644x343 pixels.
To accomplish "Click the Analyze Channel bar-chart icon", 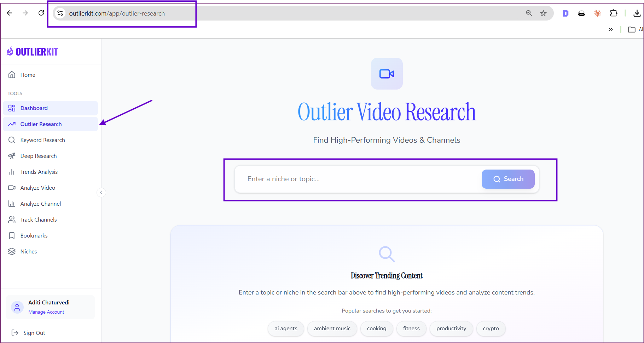I will click(12, 204).
